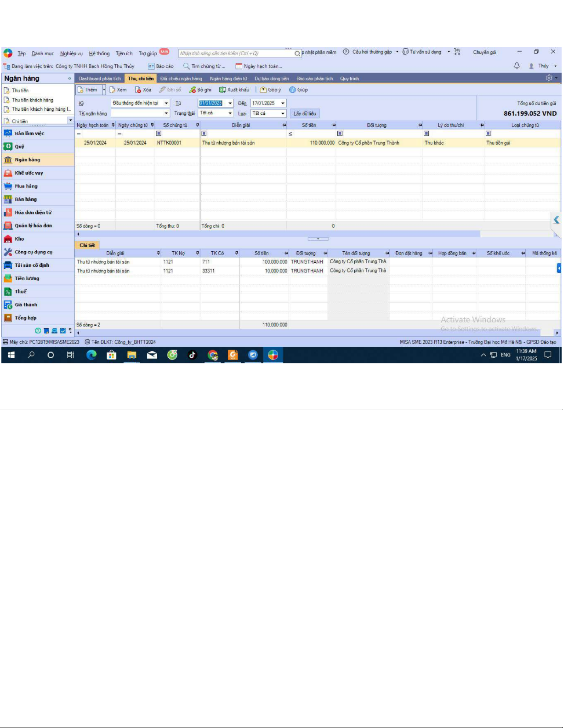Toggle filter box under Số chứng từ
563x728 pixels.
coord(159,134)
